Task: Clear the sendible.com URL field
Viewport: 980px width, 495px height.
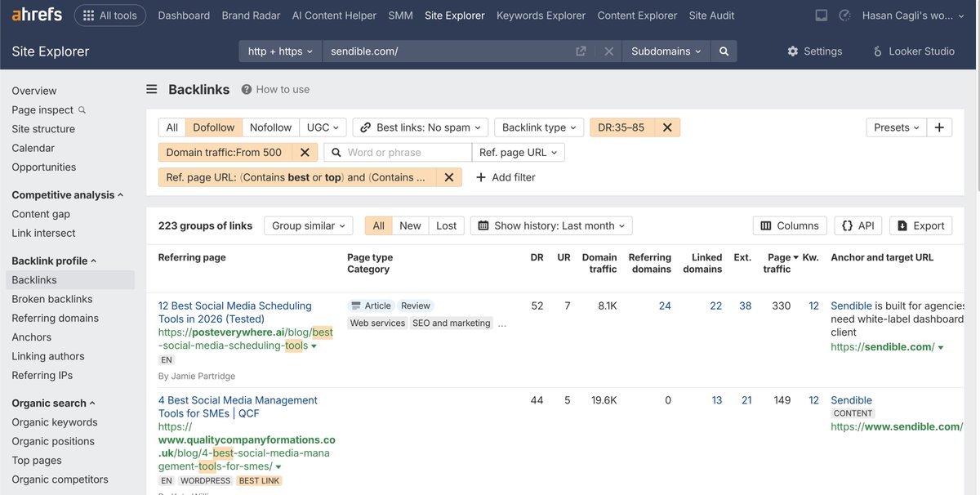Action: click(x=608, y=51)
